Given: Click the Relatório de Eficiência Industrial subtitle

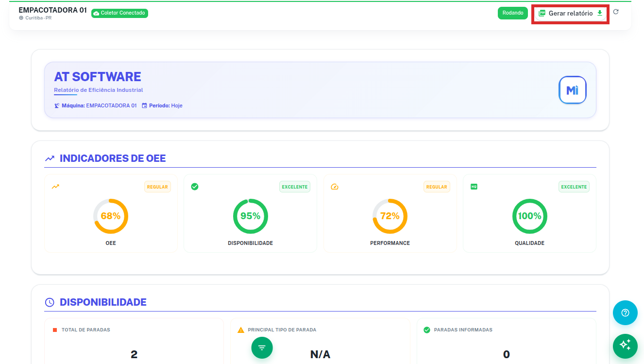Looking at the screenshot, I should [98, 90].
